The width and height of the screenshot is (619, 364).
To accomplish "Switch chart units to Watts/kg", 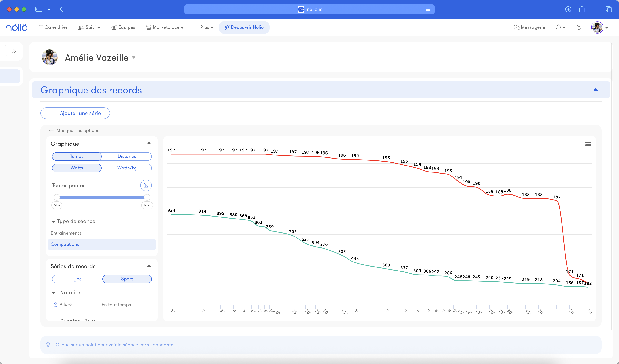I will [127, 168].
